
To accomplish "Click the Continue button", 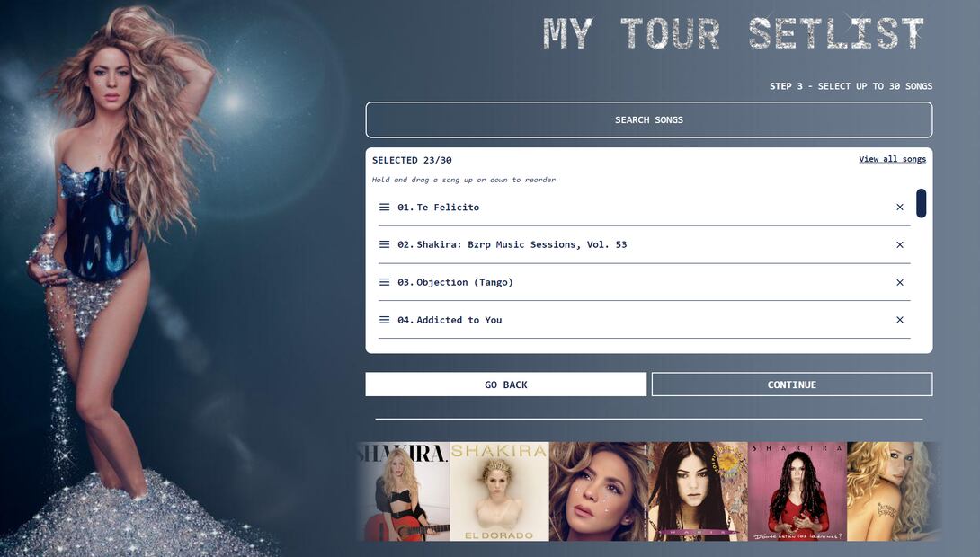I will [792, 385].
